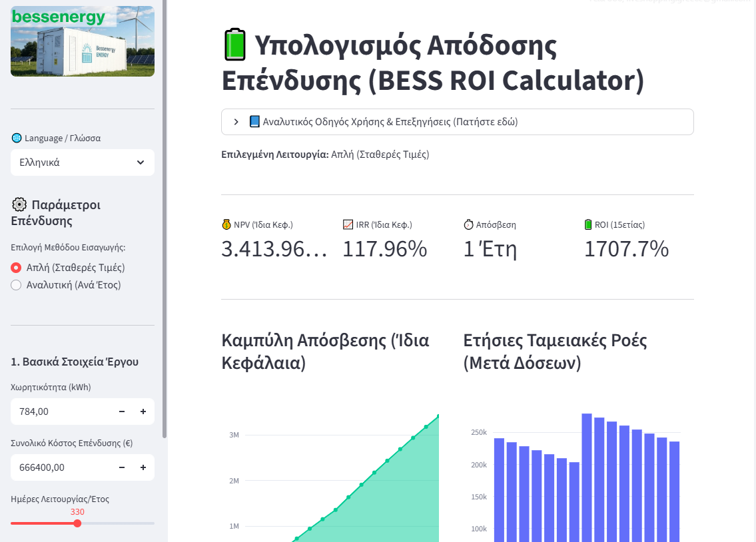Screen dimensions: 756x542
Task: Decrease Χωρητικότητα (kWh) with minus button
Action: 122,411
